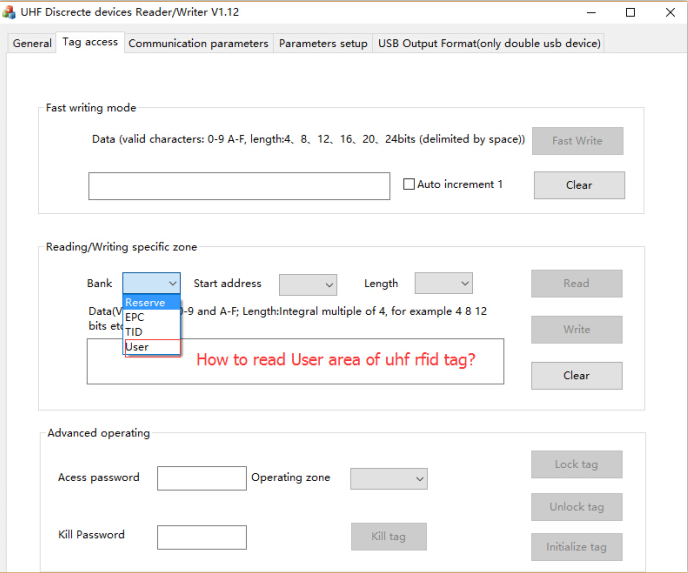Select User from the Bank list
This screenshot has height=573, width=688.
click(138, 347)
